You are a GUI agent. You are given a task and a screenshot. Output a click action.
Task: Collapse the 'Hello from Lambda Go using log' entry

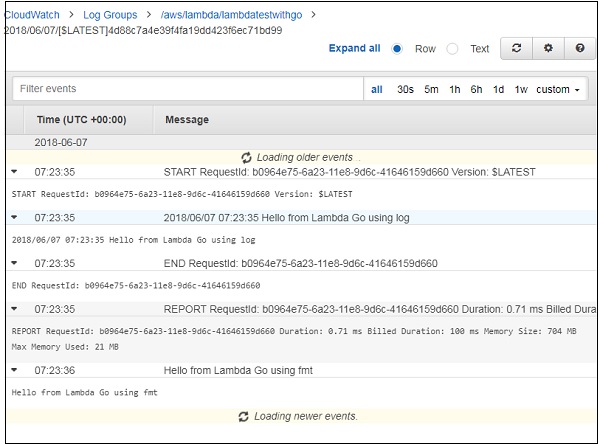(15, 217)
